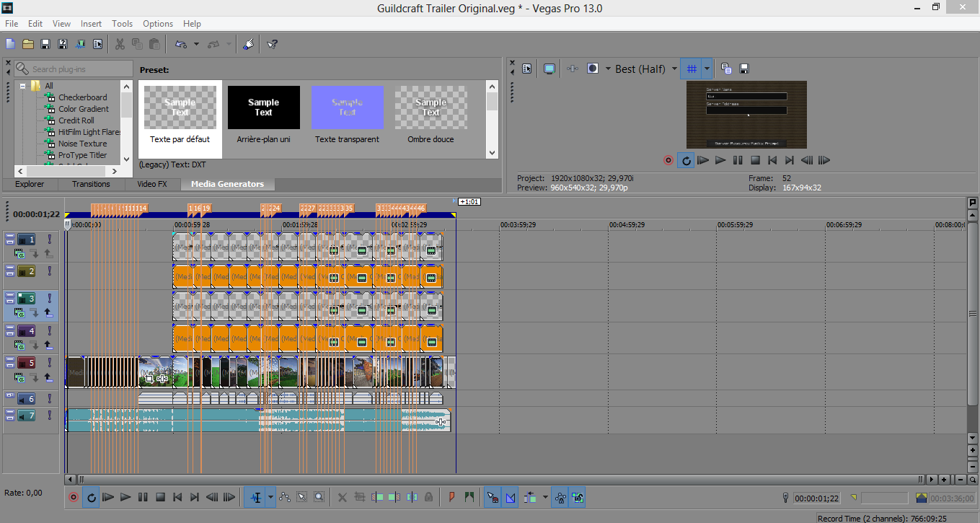
Task: Click the Trim Start icon
Action: (x=377, y=497)
